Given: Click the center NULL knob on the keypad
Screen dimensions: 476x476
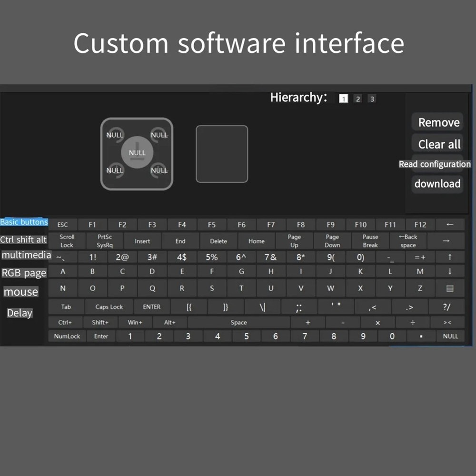Looking at the screenshot, I should pyautogui.click(x=137, y=152).
